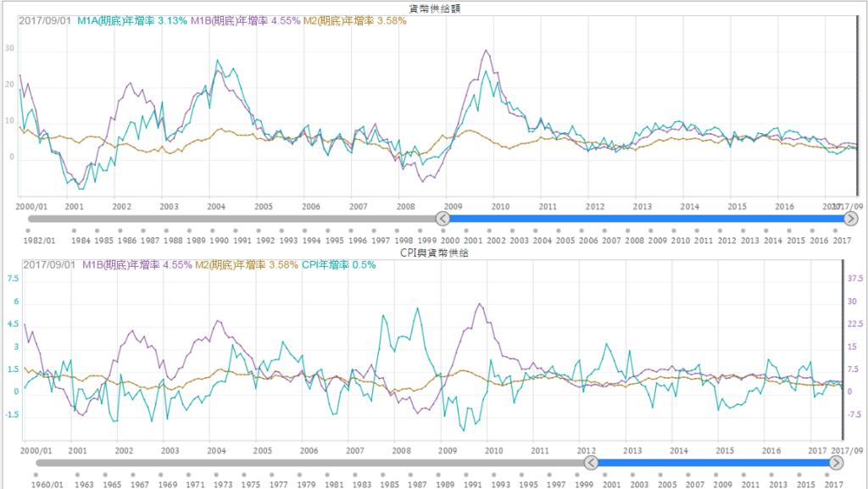Select the 1967 timeline marker

[x=133, y=475]
